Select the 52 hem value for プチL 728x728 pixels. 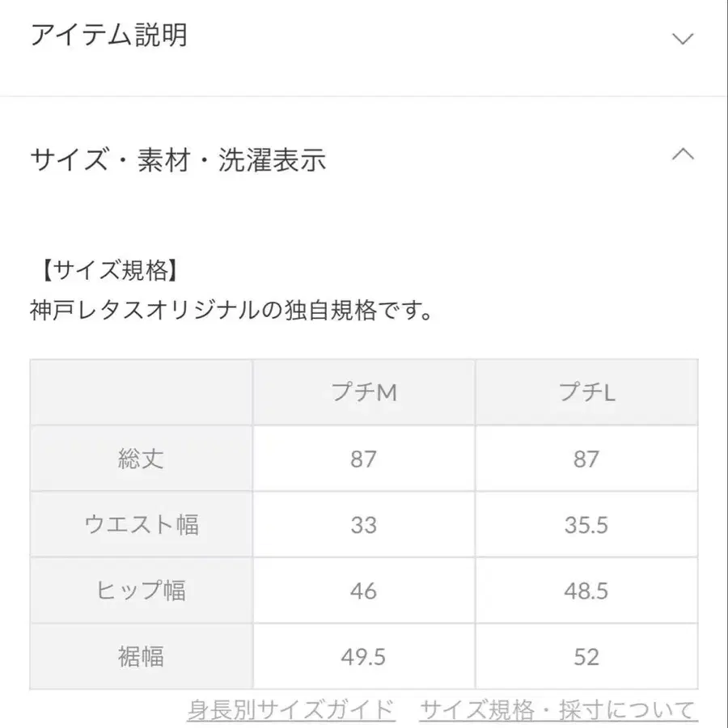click(x=586, y=657)
